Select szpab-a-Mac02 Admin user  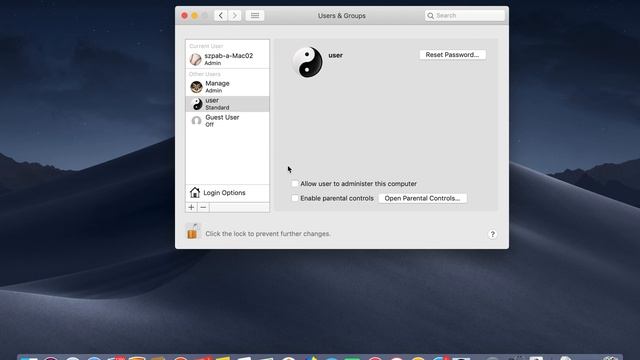point(227,59)
